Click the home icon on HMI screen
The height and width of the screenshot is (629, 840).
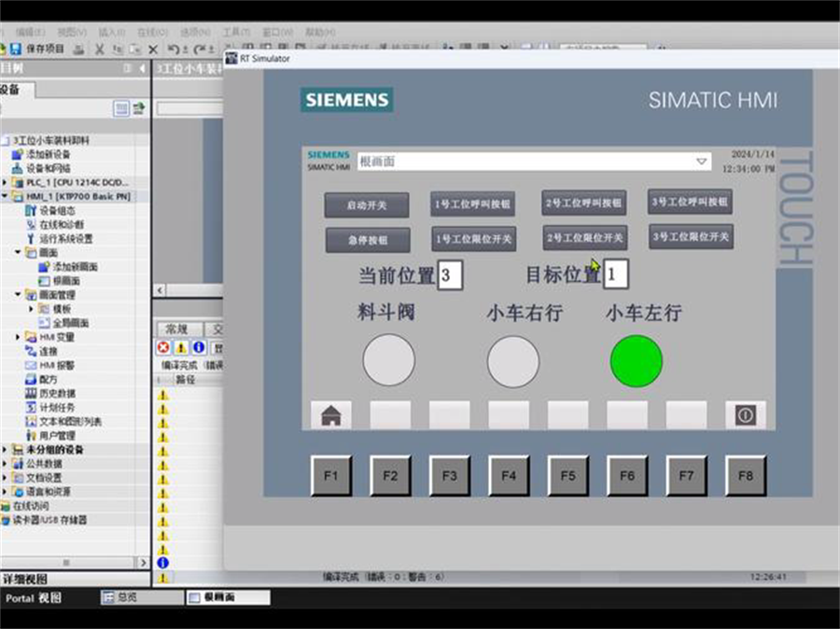(x=331, y=415)
